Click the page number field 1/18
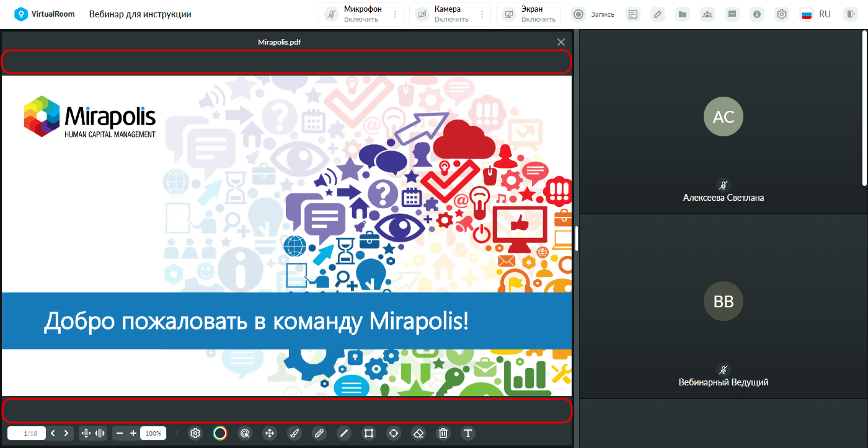 (27, 433)
